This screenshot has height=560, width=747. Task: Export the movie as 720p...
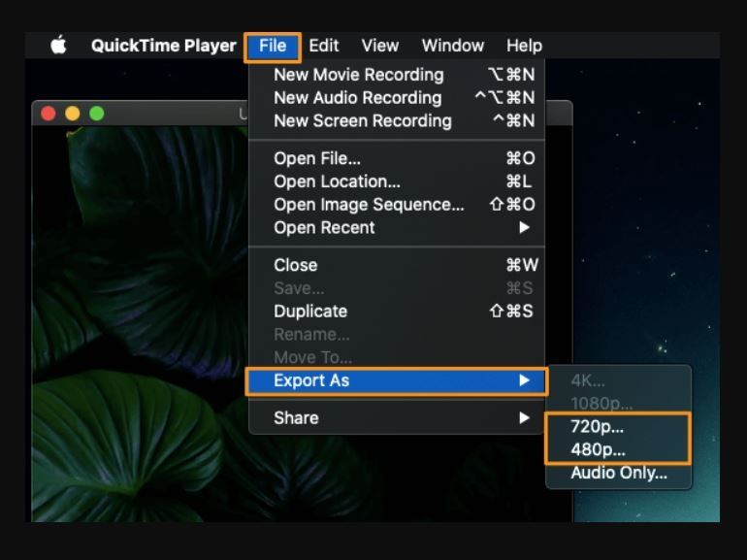pyautogui.click(x=618, y=427)
